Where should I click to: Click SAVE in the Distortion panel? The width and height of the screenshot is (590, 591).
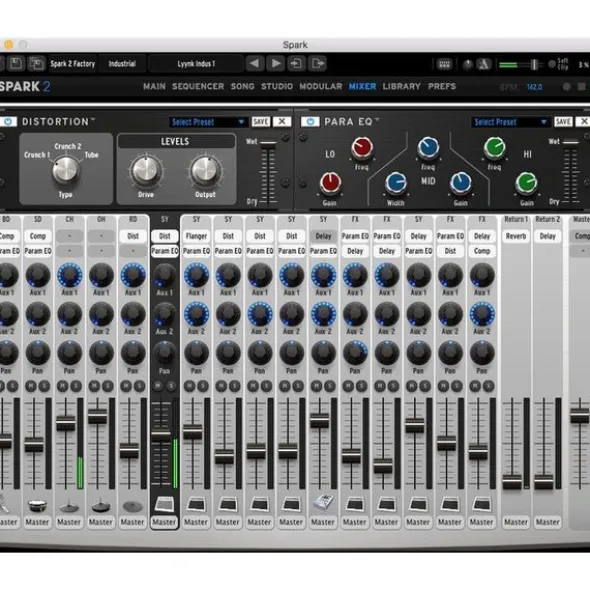click(x=261, y=121)
